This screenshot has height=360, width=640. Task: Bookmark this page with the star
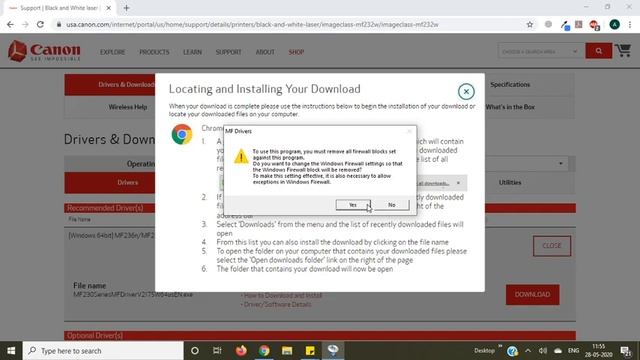coord(530,24)
